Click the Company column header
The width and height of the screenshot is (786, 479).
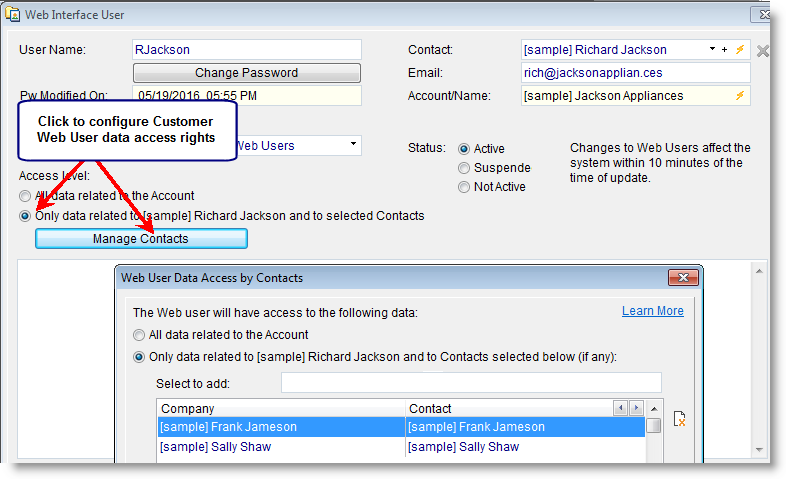tap(280, 408)
